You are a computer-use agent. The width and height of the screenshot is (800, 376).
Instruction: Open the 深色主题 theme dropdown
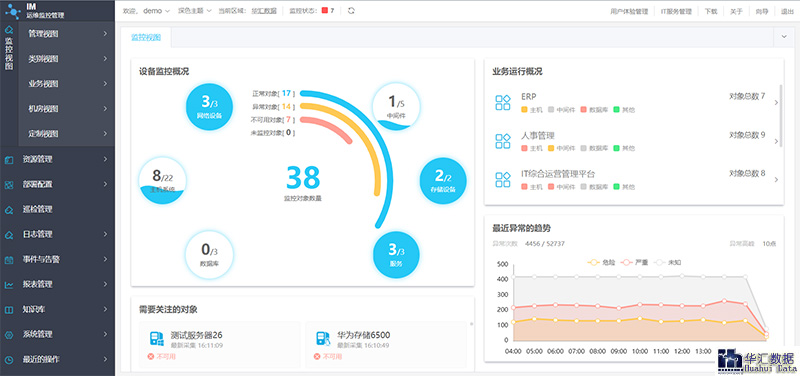[194, 11]
